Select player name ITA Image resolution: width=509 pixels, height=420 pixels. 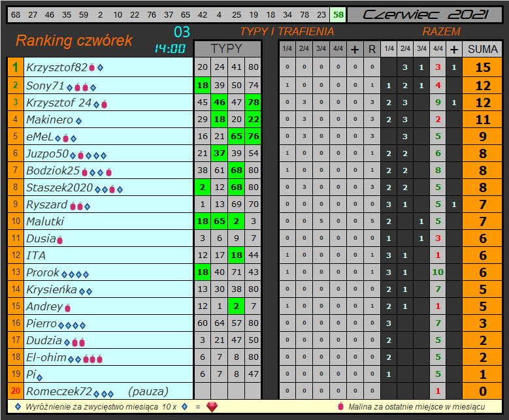click(36, 255)
